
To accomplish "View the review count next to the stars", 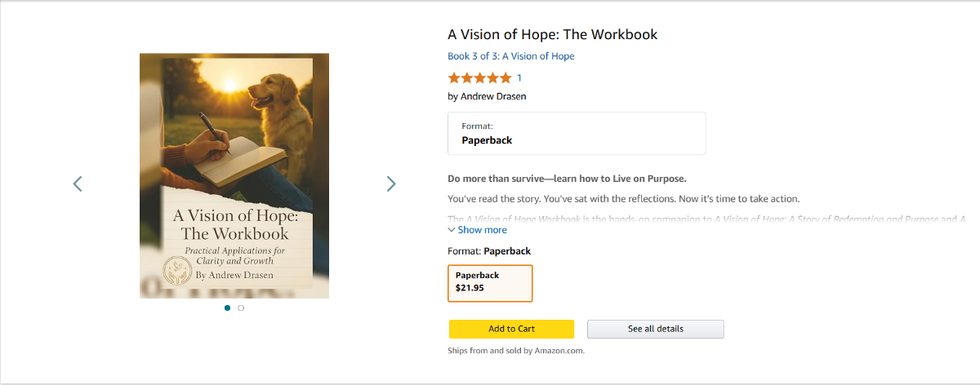I will pos(519,78).
